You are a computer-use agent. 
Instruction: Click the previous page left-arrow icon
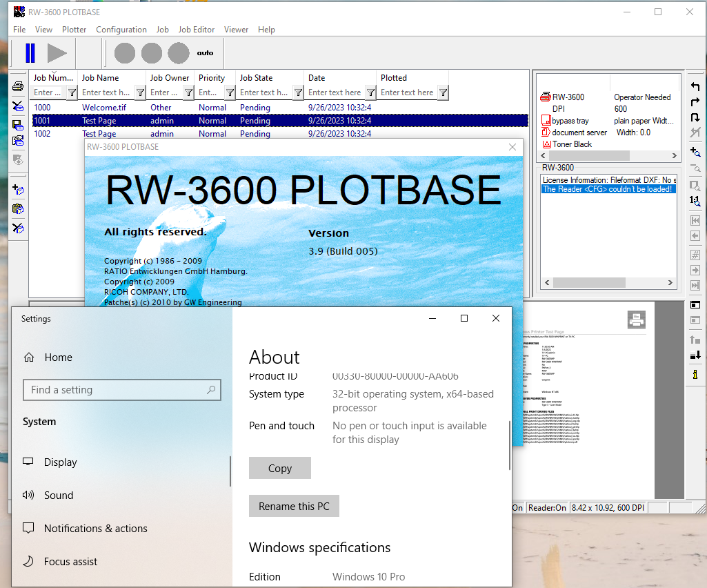pyautogui.click(x=695, y=236)
